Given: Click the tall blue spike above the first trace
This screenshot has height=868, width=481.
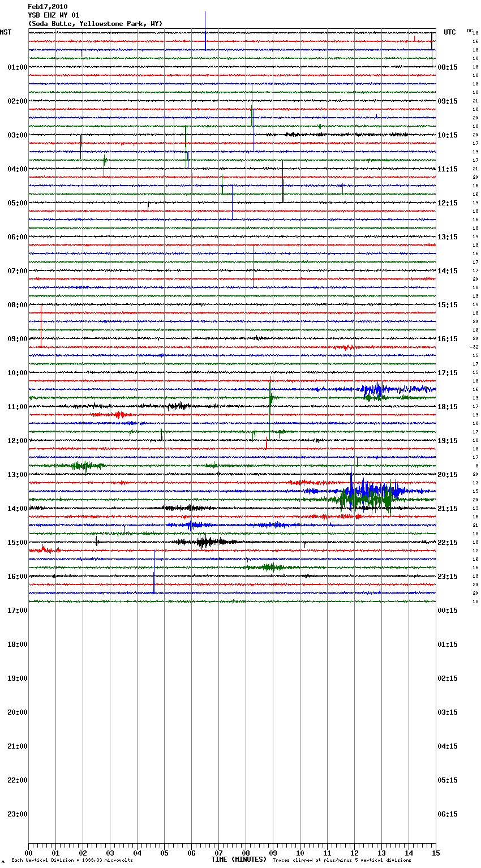Looking at the screenshot, I should (205, 31).
